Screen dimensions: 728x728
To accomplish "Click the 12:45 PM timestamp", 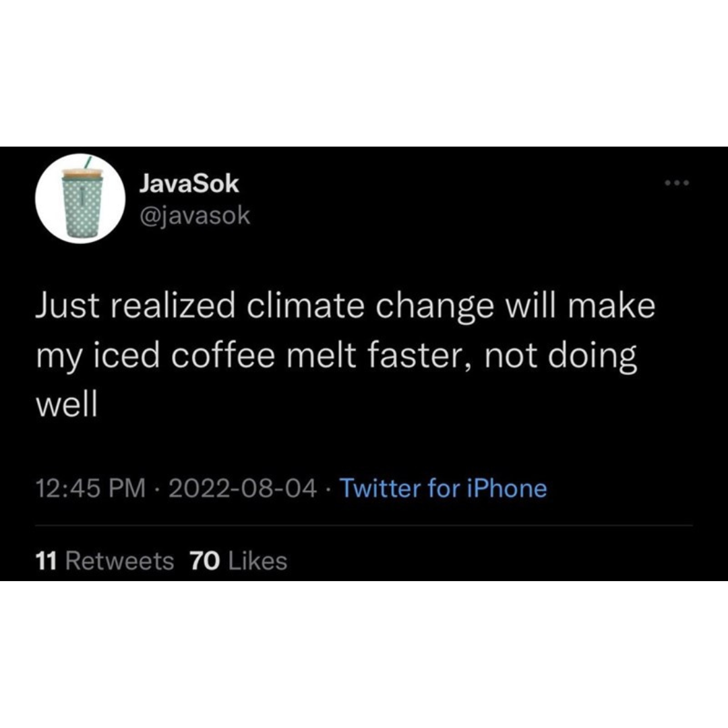I will pyautogui.click(x=90, y=488).
